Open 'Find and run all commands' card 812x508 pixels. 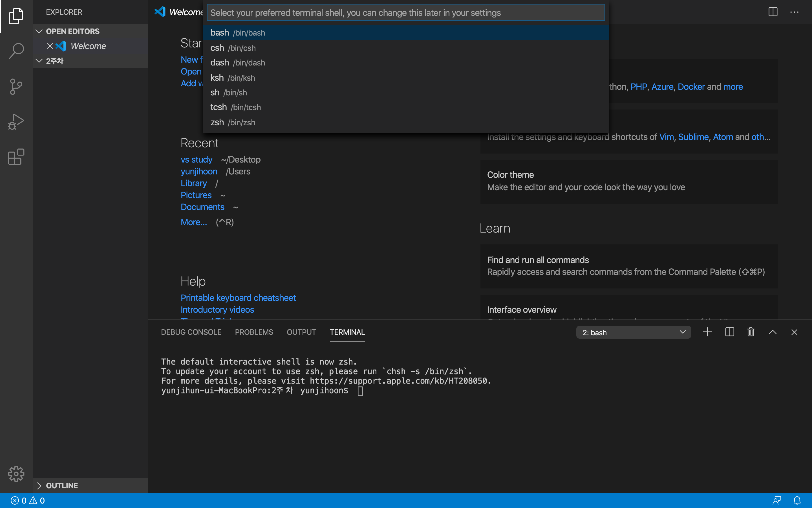click(x=629, y=266)
